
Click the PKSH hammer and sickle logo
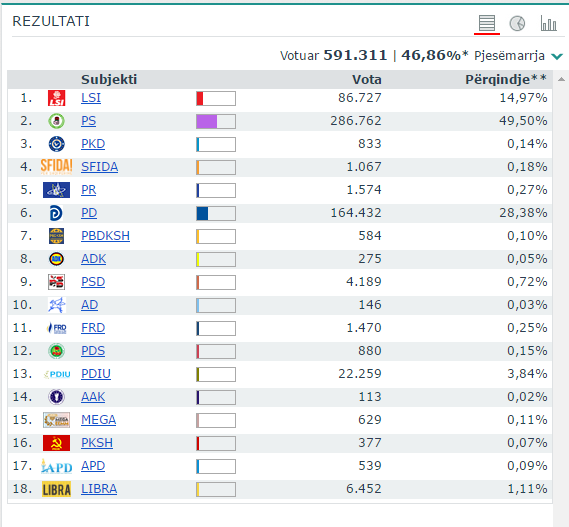point(56,443)
